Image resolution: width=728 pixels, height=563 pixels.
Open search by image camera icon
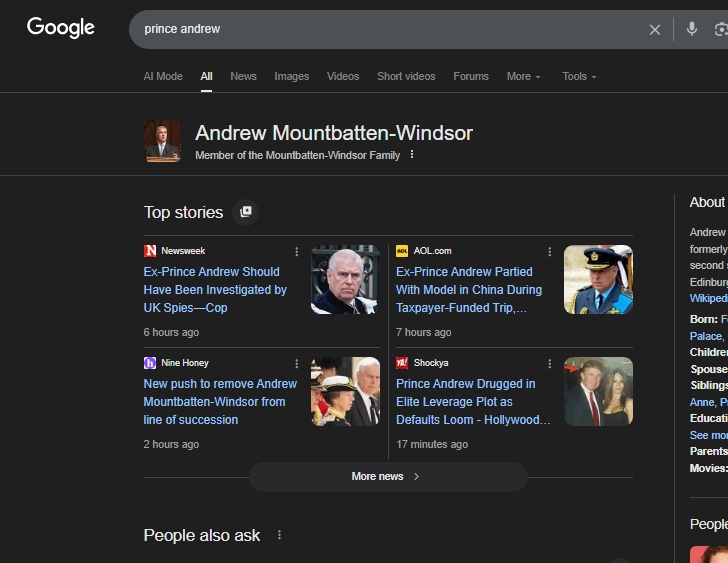(x=721, y=30)
